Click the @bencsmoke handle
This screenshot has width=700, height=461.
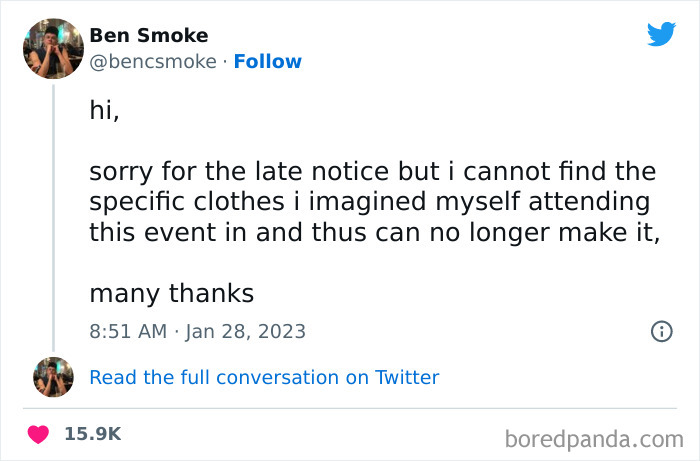(x=153, y=62)
